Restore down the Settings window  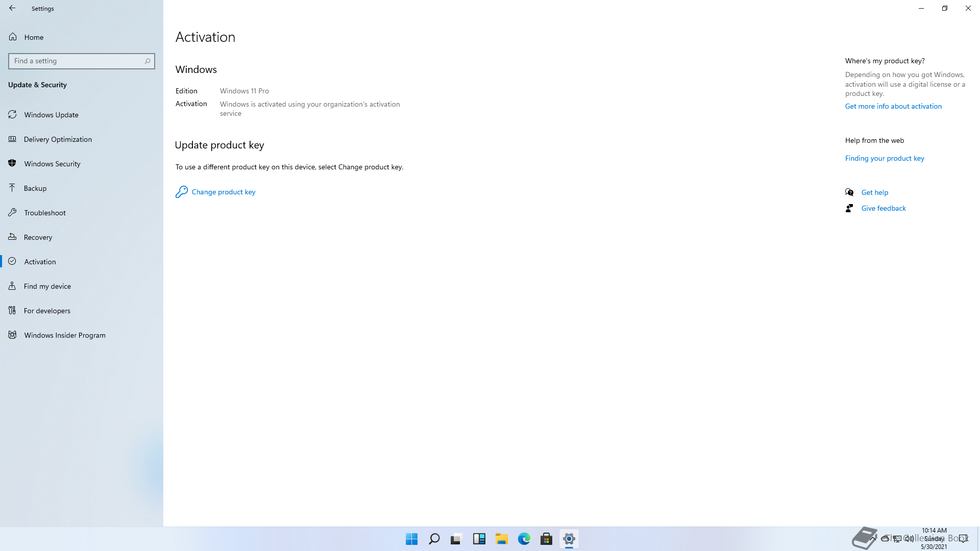[945, 8]
